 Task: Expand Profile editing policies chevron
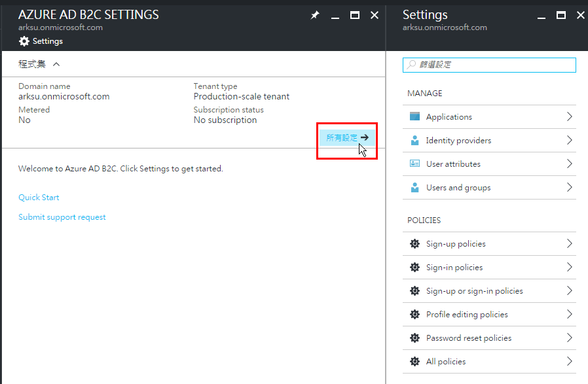pos(570,314)
